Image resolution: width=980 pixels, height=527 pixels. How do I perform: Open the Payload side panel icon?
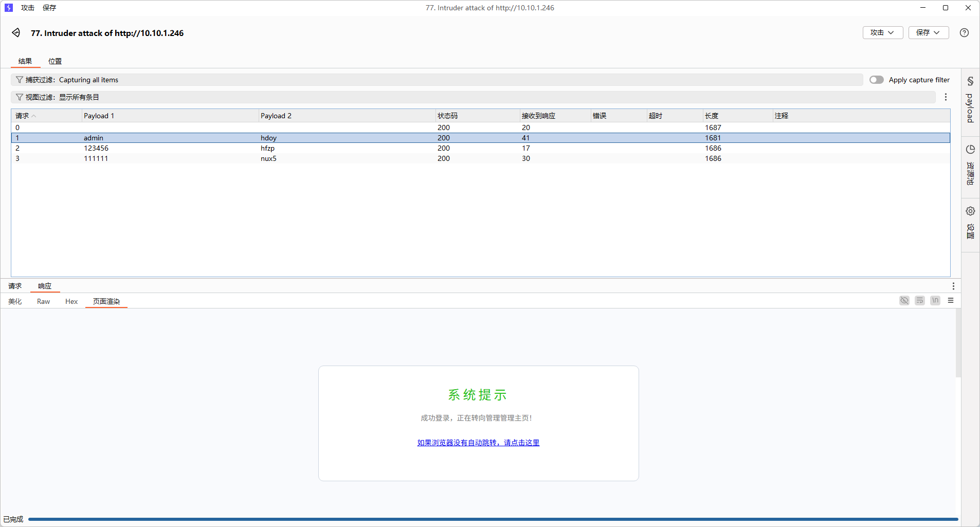click(970, 81)
